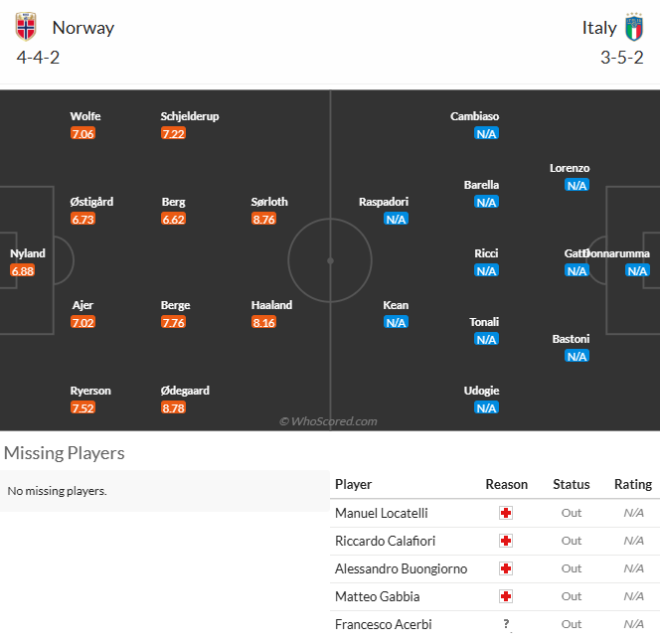Click the Reason column header

507,484
